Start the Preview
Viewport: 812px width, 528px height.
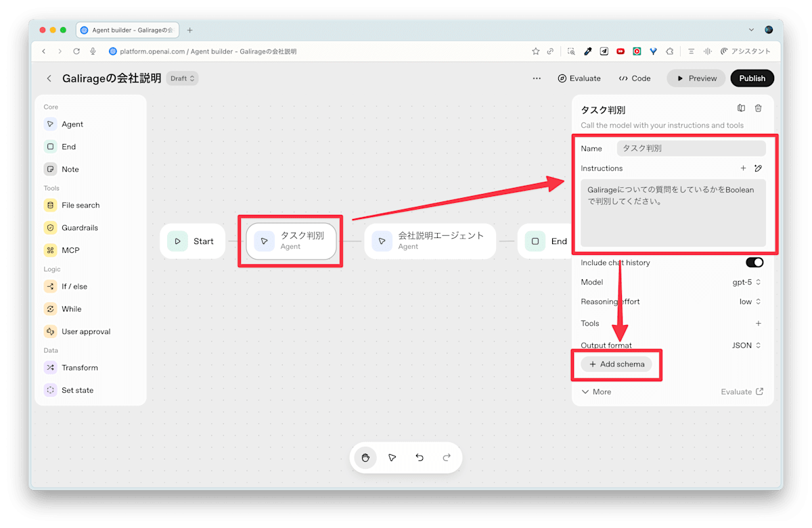click(696, 78)
